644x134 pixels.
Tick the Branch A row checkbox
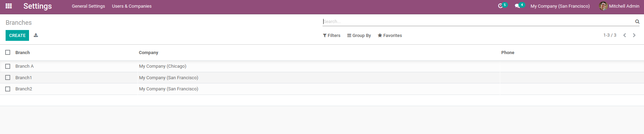pyautogui.click(x=8, y=66)
